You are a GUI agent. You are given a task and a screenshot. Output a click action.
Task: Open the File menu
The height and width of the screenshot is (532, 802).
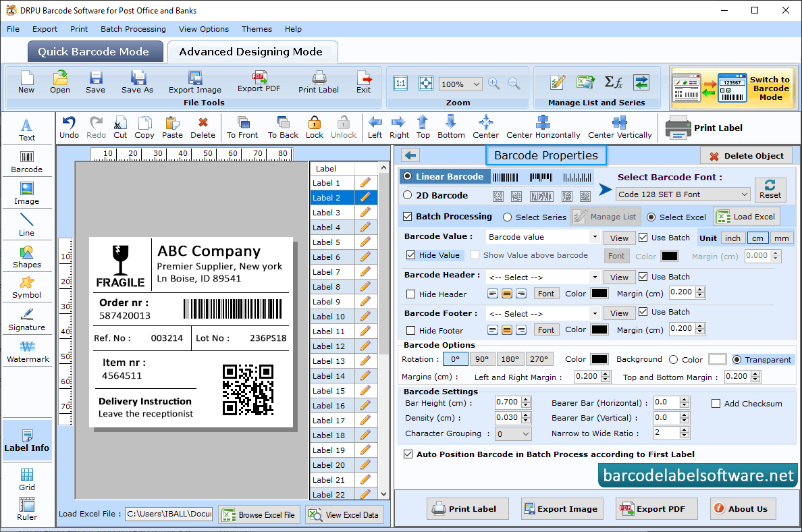tap(14, 29)
